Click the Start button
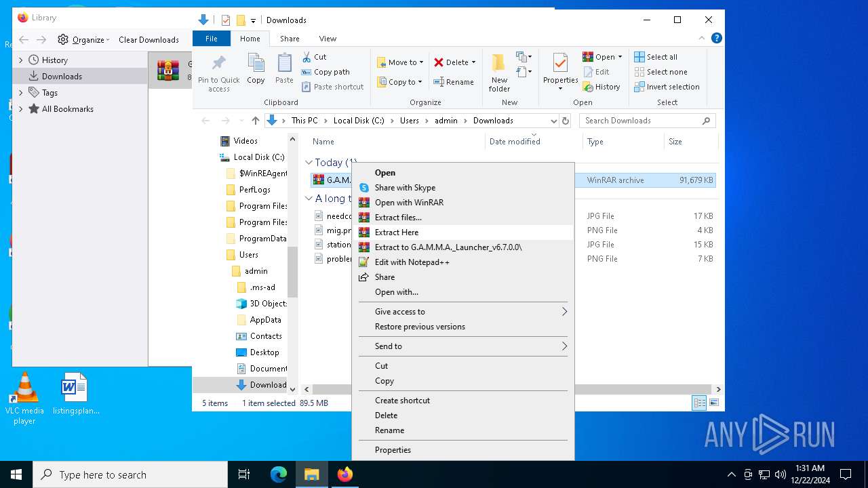The image size is (868, 488). (x=16, y=474)
